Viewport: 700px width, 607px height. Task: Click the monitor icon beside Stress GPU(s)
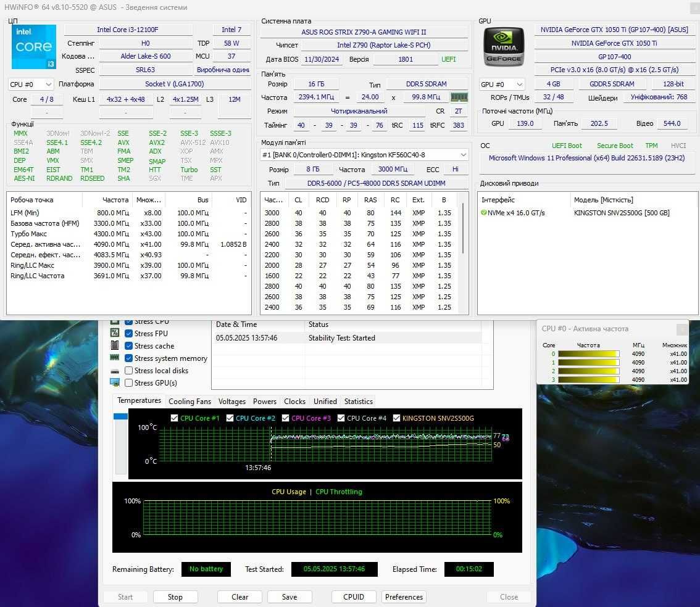[115, 382]
